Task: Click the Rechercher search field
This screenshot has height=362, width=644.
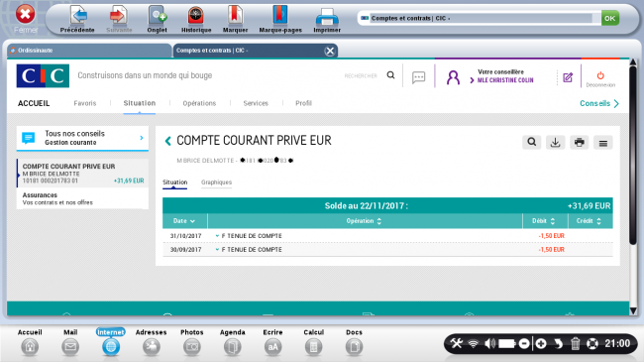Action: click(361, 75)
